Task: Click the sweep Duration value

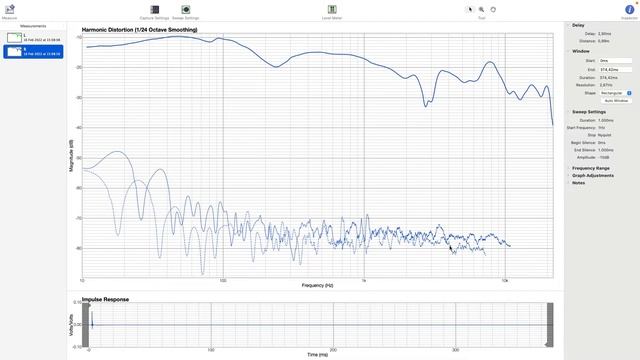Action: click(606, 120)
